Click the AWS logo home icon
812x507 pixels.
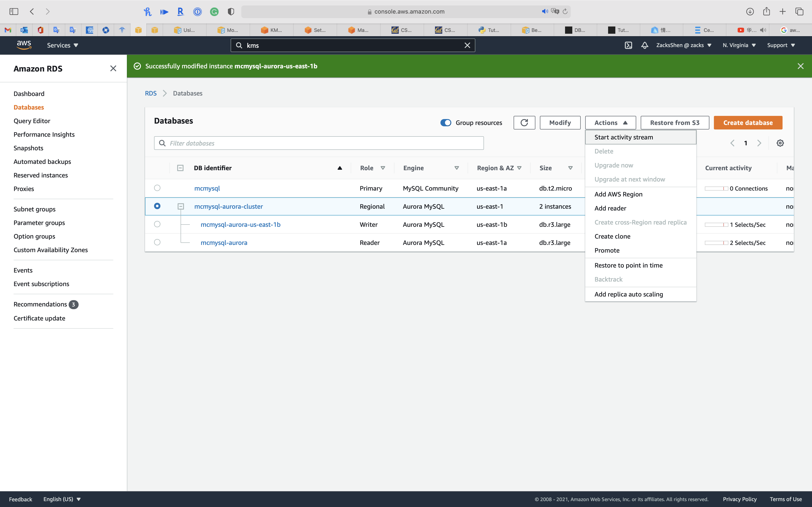[x=24, y=45]
